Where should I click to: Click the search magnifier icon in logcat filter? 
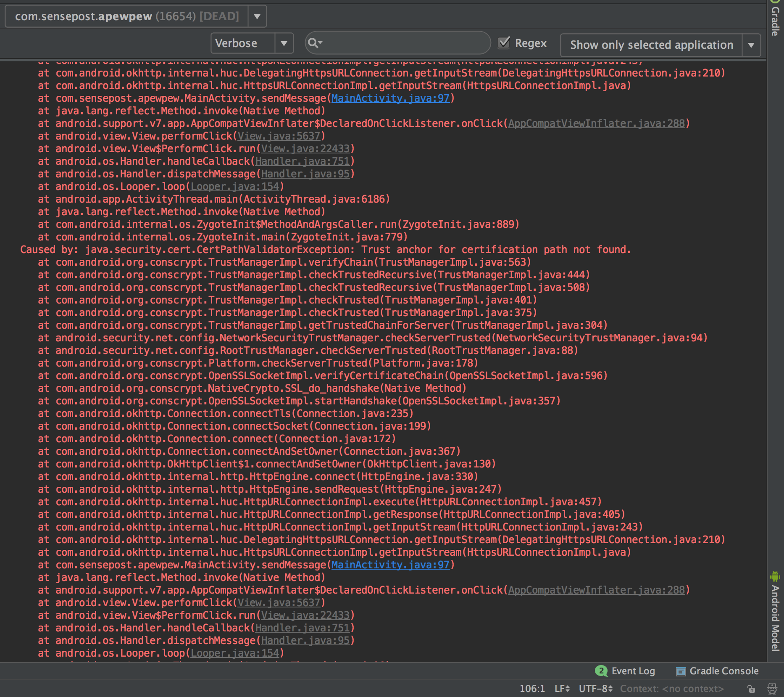pos(314,43)
